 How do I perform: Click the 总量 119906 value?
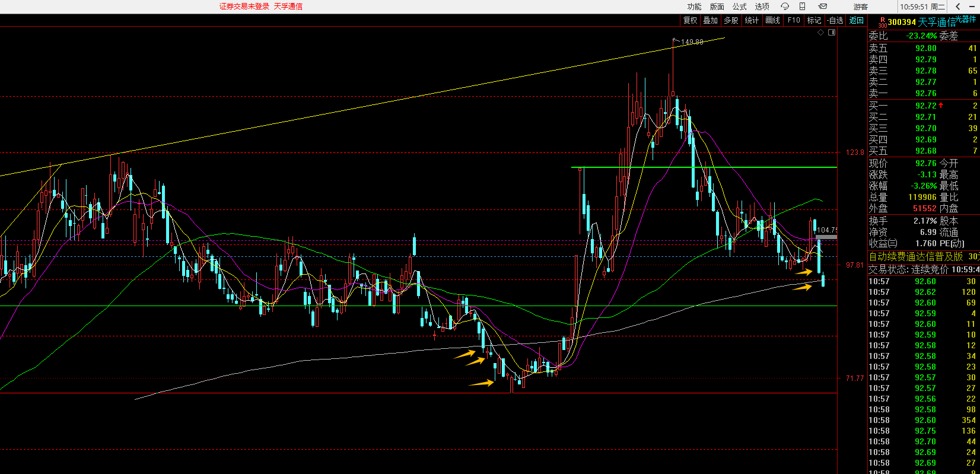click(922, 198)
